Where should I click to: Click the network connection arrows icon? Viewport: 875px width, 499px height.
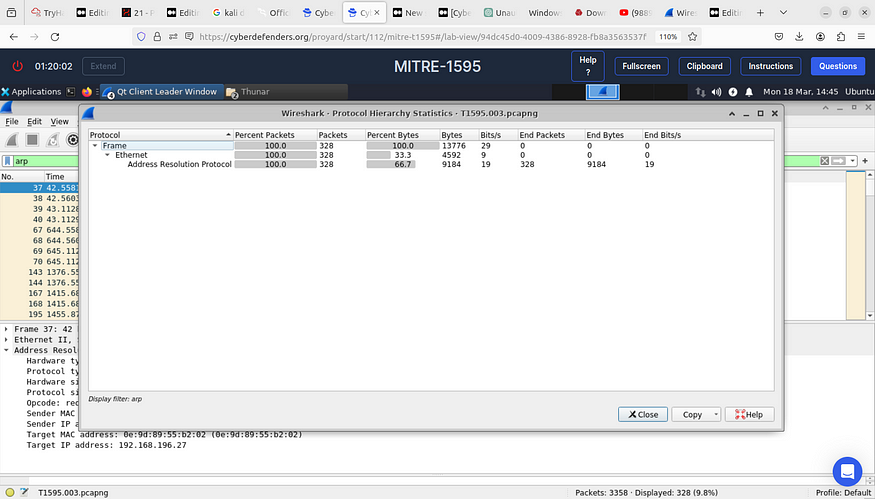click(700, 92)
